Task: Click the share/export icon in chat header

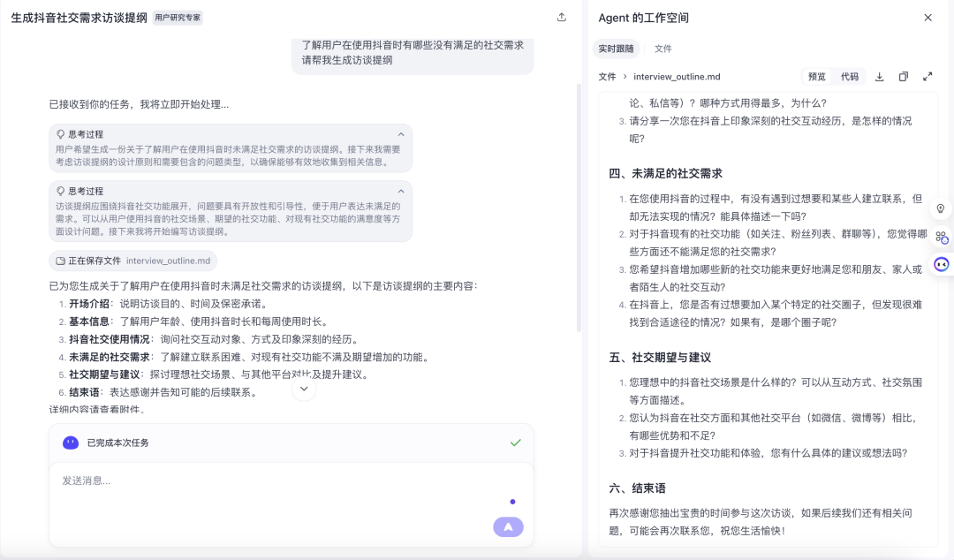Action: (562, 17)
